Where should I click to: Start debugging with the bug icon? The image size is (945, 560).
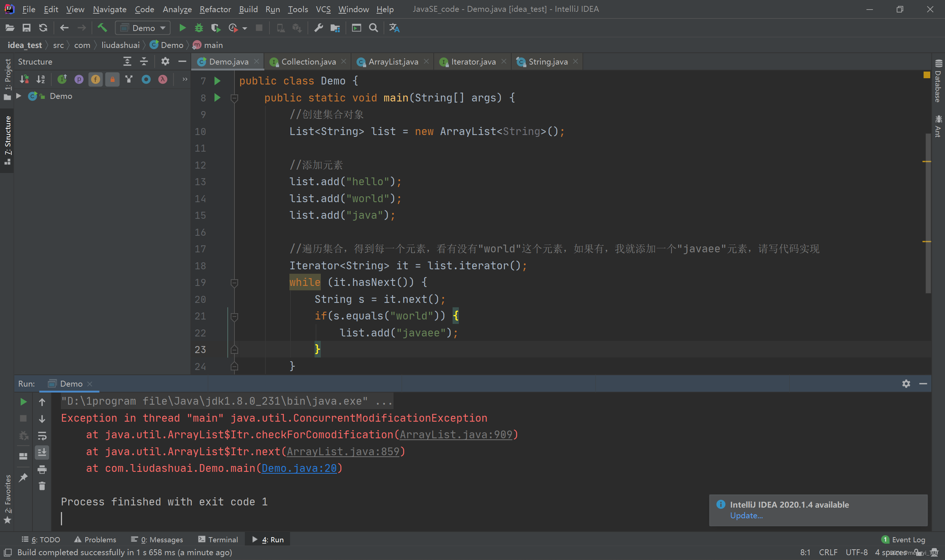click(199, 28)
